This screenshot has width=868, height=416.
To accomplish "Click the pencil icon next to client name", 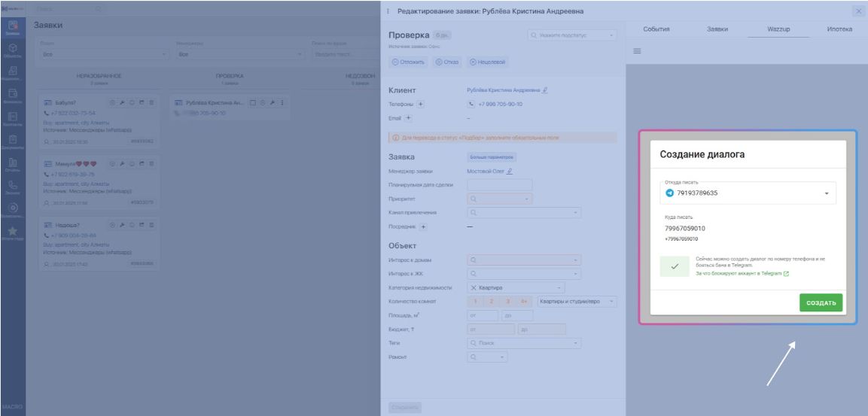I will tap(545, 90).
